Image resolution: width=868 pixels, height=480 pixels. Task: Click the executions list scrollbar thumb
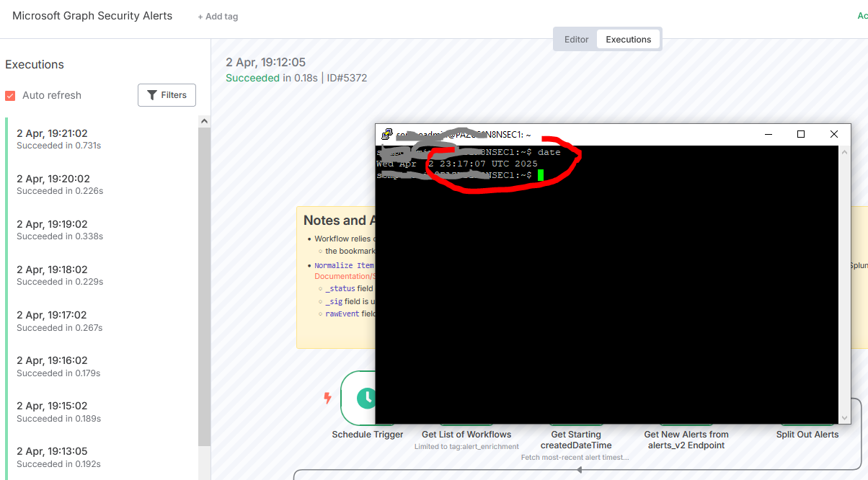(x=204, y=287)
